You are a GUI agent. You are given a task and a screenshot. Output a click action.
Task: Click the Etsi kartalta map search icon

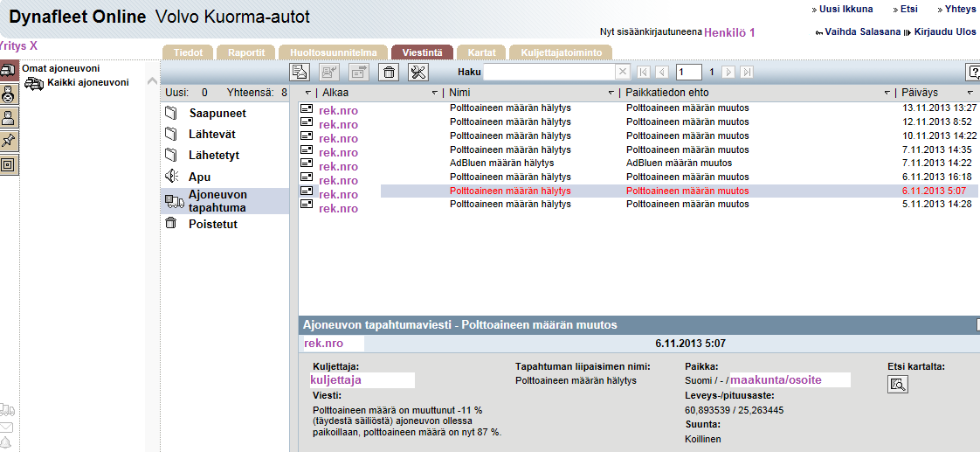[x=898, y=384]
